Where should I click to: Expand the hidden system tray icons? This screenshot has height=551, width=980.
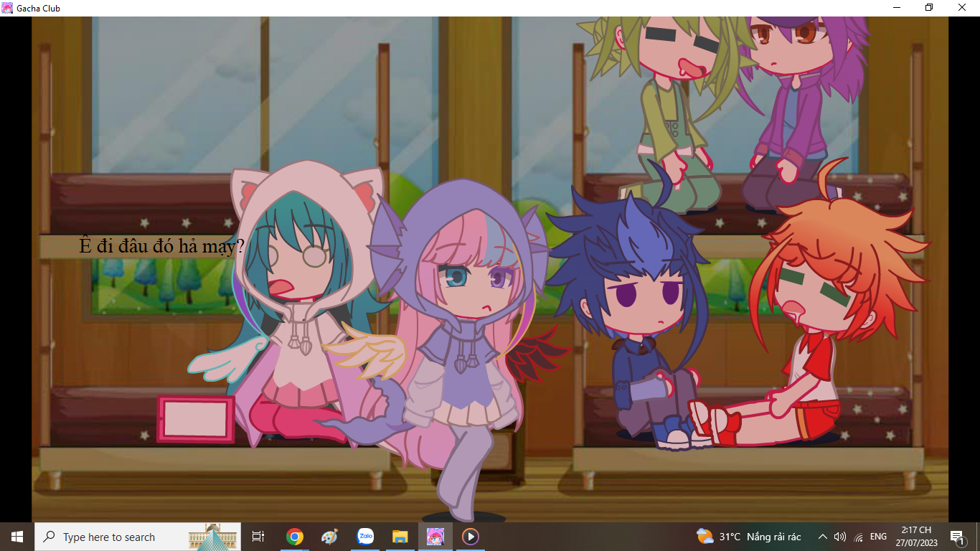(x=822, y=537)
